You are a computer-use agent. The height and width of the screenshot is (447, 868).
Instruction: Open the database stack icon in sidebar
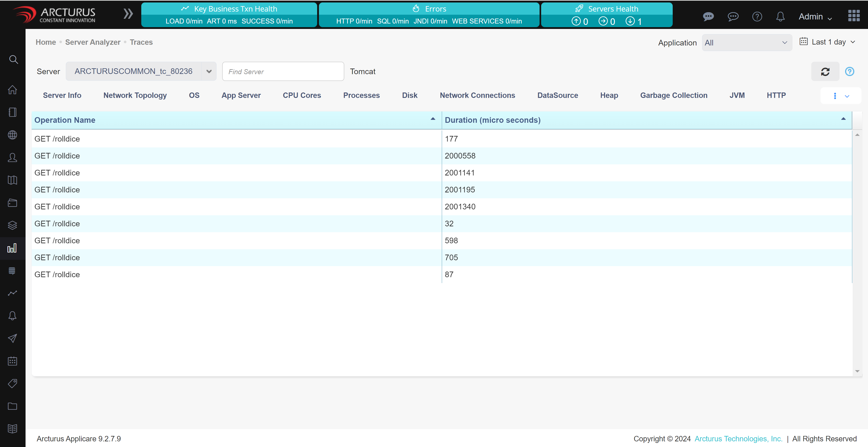pyautogui.click(x=12, y=271)
